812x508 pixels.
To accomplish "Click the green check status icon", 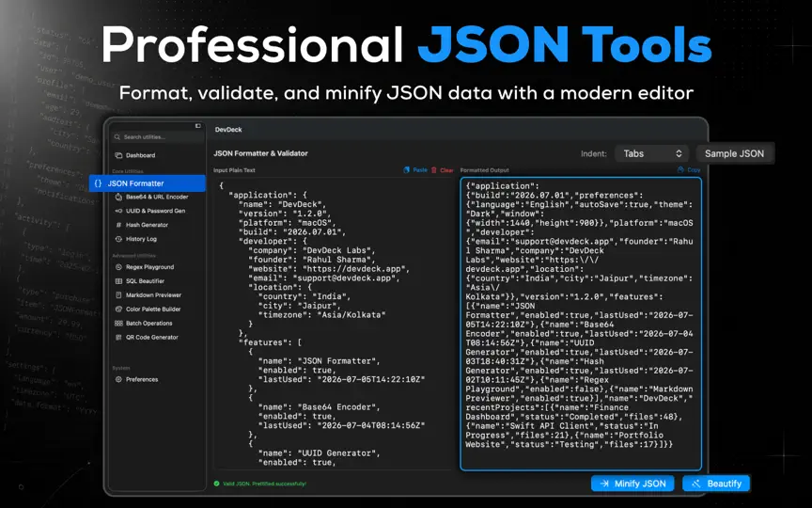I will [x=216, y=484].
